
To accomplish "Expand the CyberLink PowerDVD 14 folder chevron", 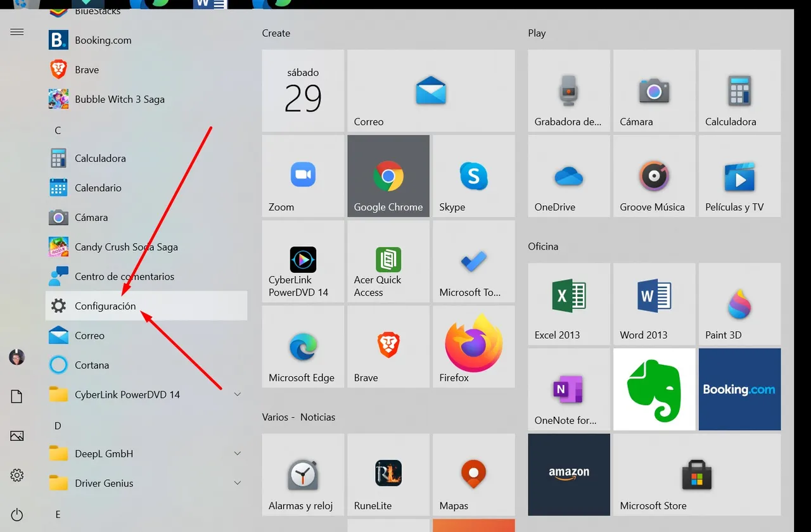I will coord(238,395).
